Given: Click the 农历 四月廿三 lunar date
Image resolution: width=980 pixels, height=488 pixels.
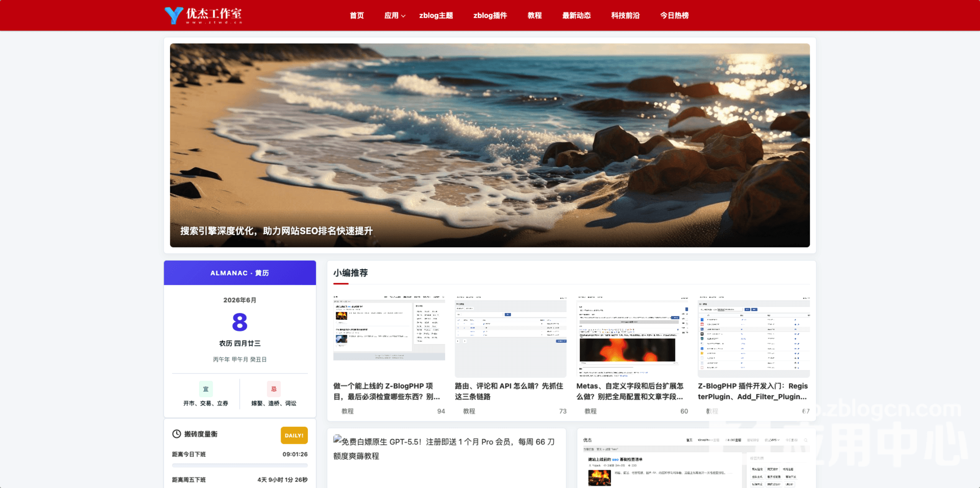Looking at the screenshot, I should (x=240, y=344).
